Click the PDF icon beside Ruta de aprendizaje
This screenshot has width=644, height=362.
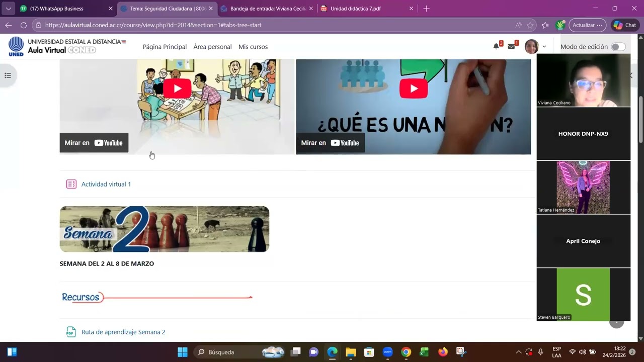[x=71, y=332]
